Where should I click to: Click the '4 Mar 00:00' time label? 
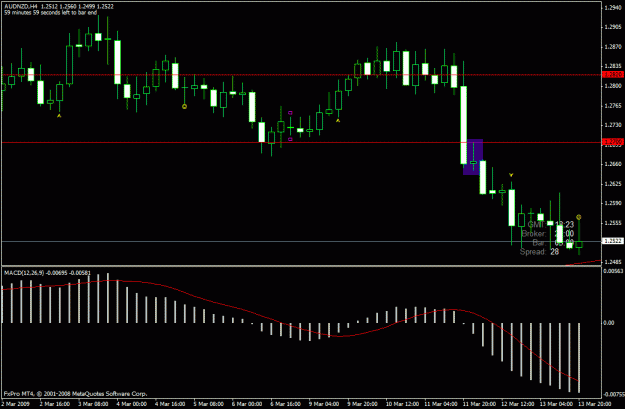pos(132,404)
